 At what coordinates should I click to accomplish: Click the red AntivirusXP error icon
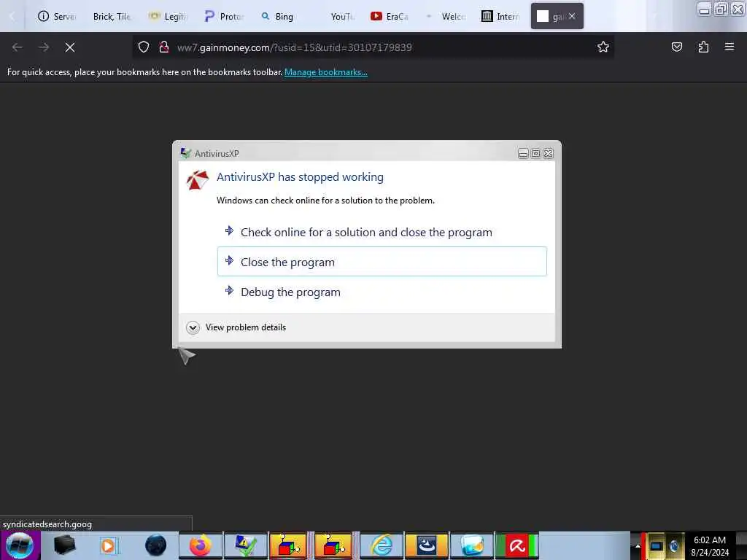pos(197,180)
